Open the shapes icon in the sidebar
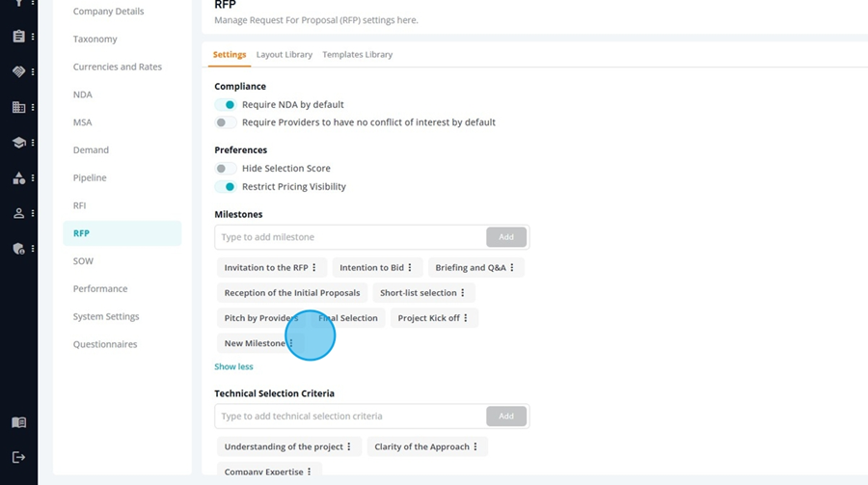 19,178
